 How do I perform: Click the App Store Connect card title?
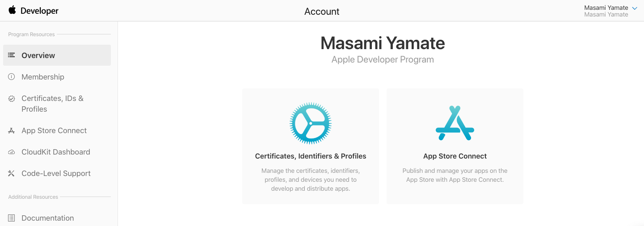[455, 156]
